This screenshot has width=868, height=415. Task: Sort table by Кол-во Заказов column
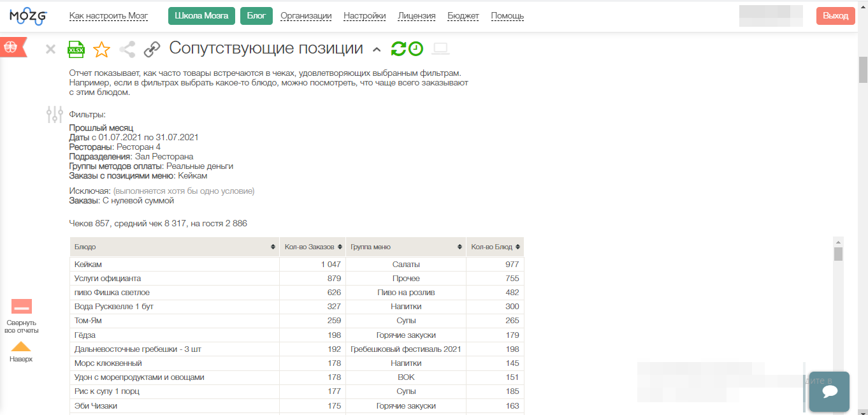(x=340, y=247)
